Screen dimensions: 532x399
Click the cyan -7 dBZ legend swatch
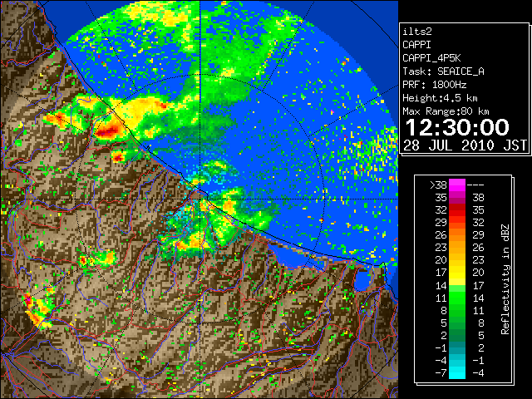click(457, 372)
